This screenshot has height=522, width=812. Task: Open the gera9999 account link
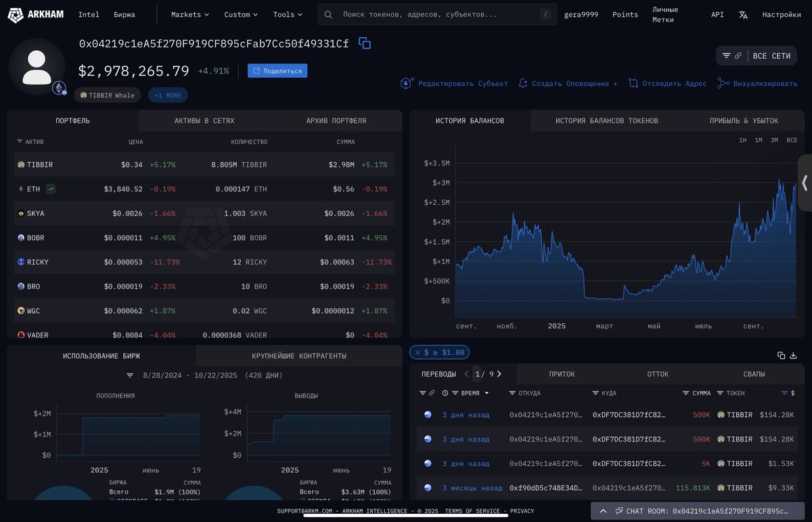(x=581, y=14)
